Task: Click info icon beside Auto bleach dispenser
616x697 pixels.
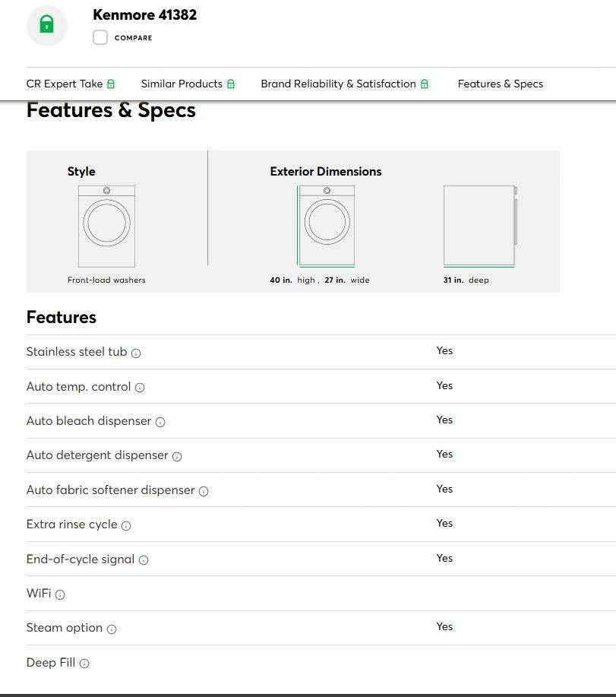Action: [160, 422]
